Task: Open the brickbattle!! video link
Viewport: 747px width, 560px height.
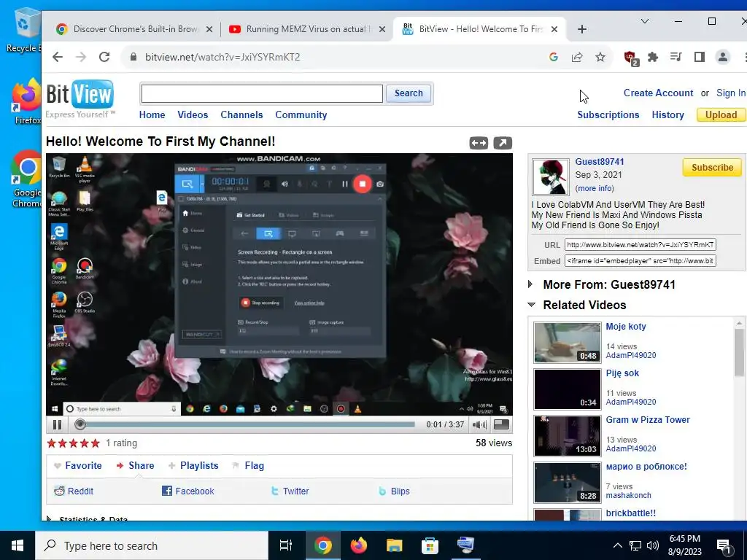Action: [631, 513]
